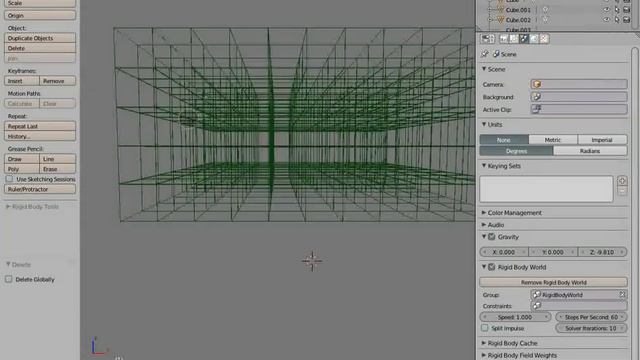Toggle the Rigid Body World checkbox
This screenshot has width=640, height=360.
click(x=492, y=267)
